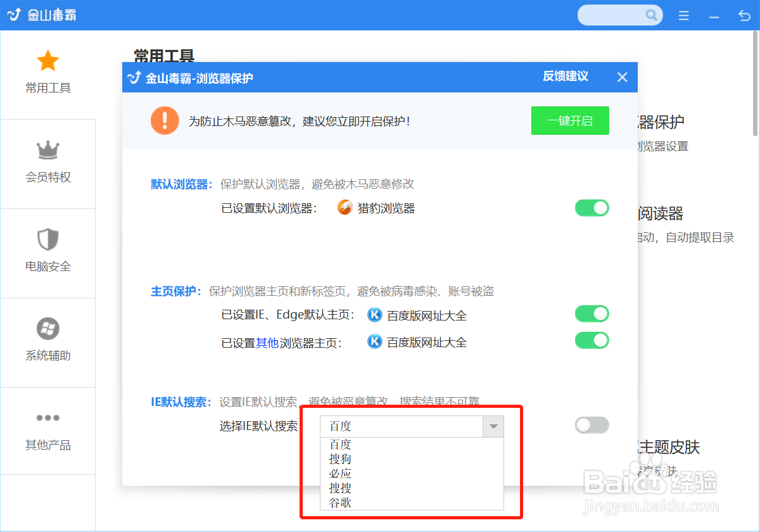Click 其他浏览器主页 百度版网址大全 icon
The image size is (760, 532).
pos(375,342)
